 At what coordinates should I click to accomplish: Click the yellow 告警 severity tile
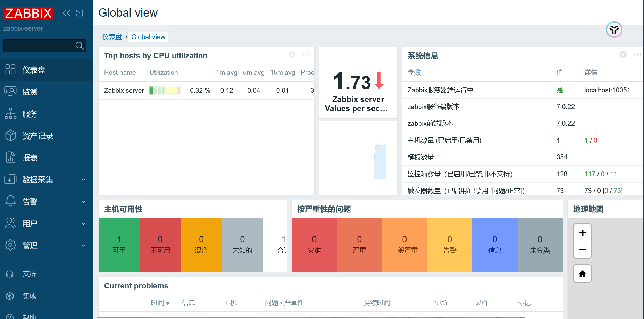pyautogui.click(x=450, y=245)
